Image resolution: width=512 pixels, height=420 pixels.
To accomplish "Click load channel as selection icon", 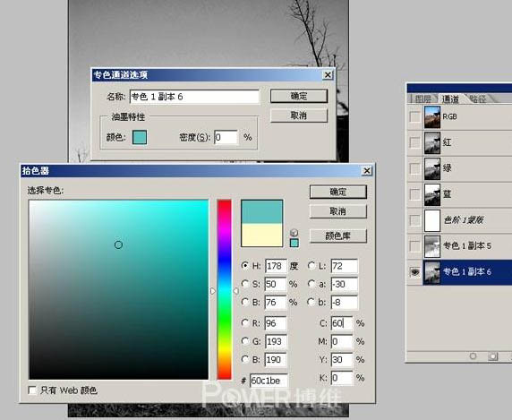I will (x=473, y=356).
